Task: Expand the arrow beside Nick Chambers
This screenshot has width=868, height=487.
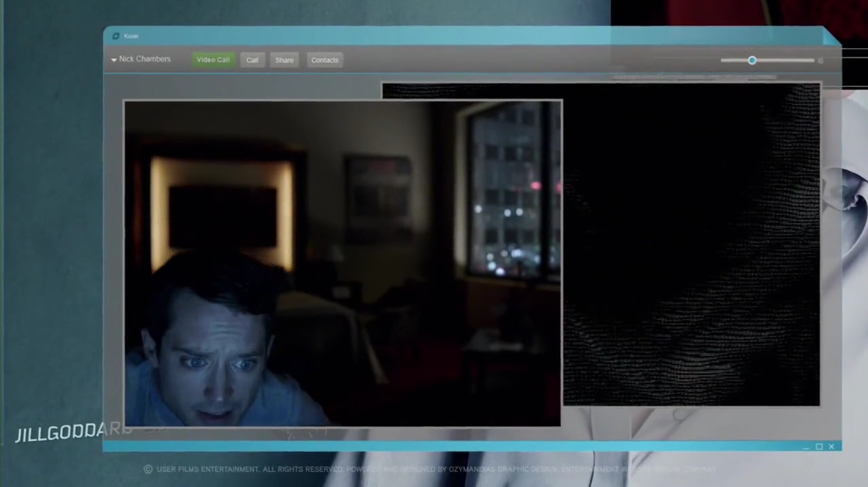Action: coord(114,60)
